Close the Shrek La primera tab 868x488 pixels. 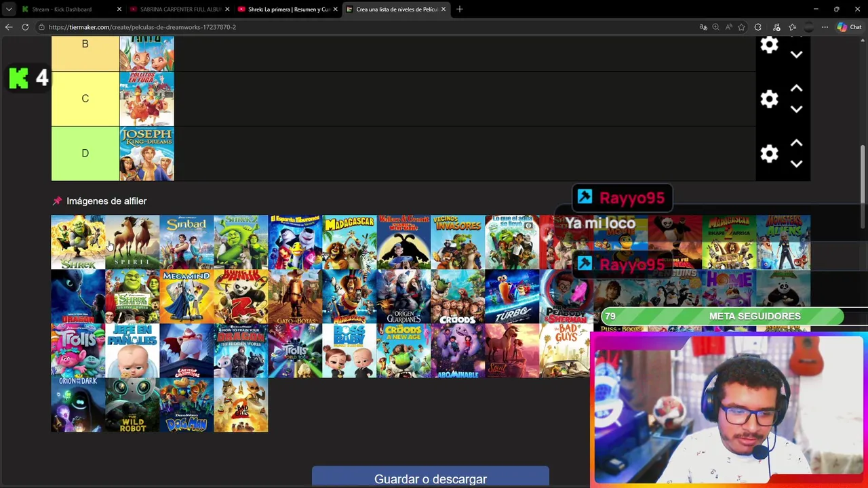335,9
